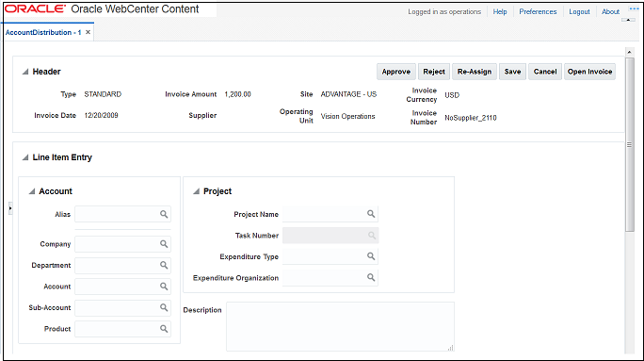Search Expenditure Type with magnifier icon
Image resolution: width=644 pixels, height=361 pixels.
tap(371, 256)
